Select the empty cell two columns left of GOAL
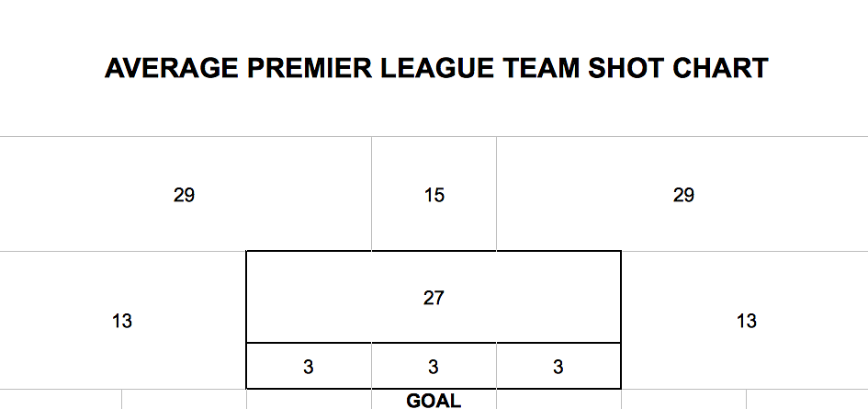The image size is (868, 409). (184, 400)
